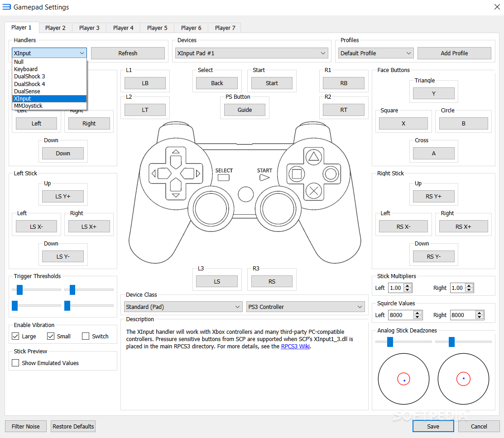This screenshot has height=438, width=504.
Task: Remap left stick LS X+ button
Action: 89,226
